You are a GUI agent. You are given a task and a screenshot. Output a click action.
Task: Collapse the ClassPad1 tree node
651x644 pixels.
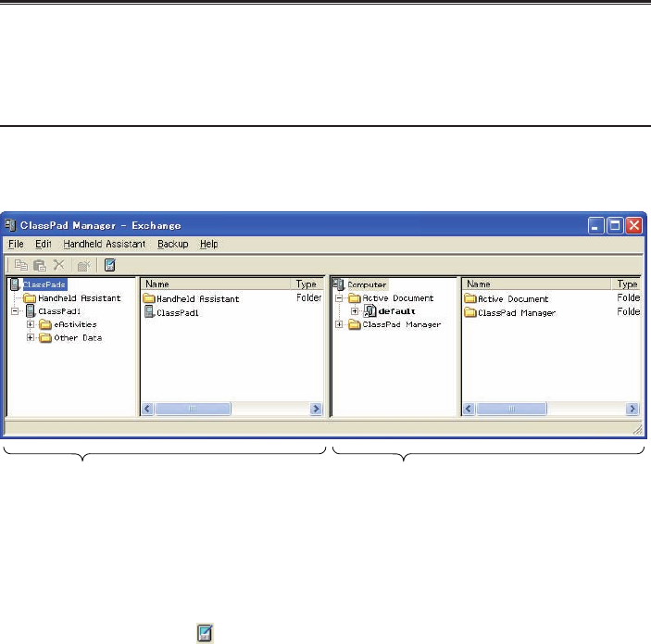(x=15, y=310)
